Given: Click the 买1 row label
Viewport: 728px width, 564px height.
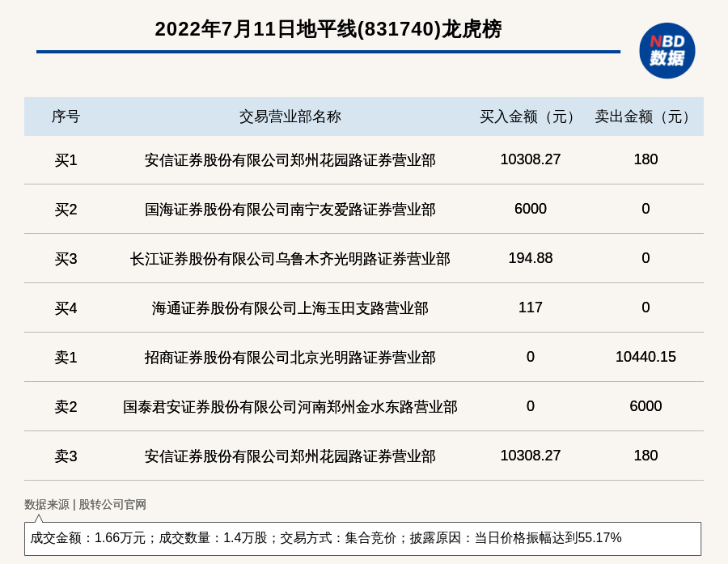Looking at the screenshot, I should 66,160.
